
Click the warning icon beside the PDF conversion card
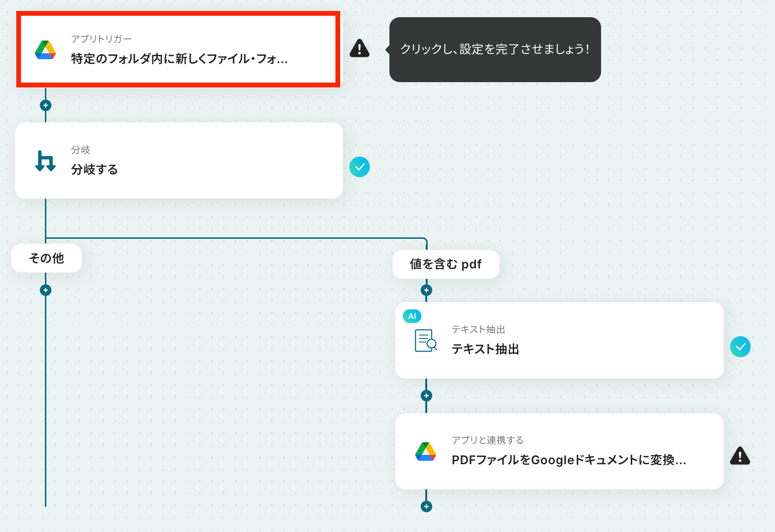(740, 456)
